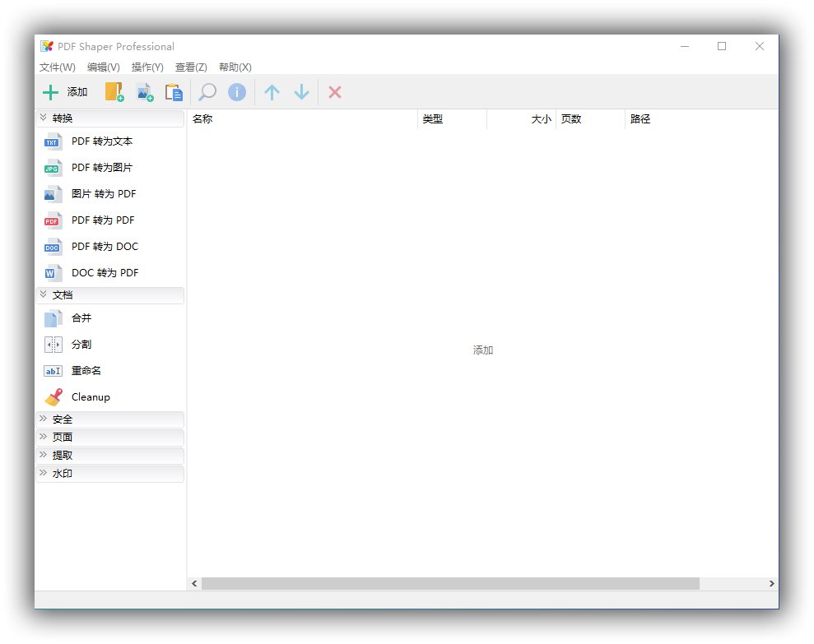
Task: Sort by 类型 column header
Action: pos(452,118)
